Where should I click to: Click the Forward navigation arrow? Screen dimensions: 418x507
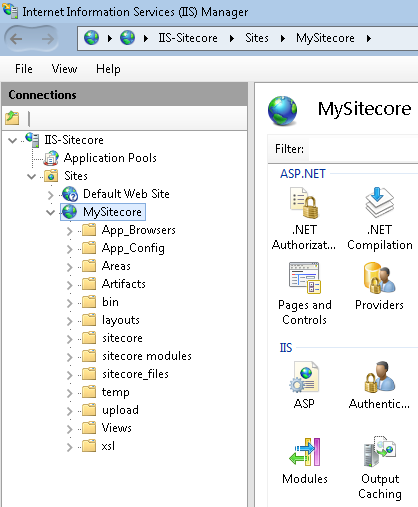click(48, 39)
